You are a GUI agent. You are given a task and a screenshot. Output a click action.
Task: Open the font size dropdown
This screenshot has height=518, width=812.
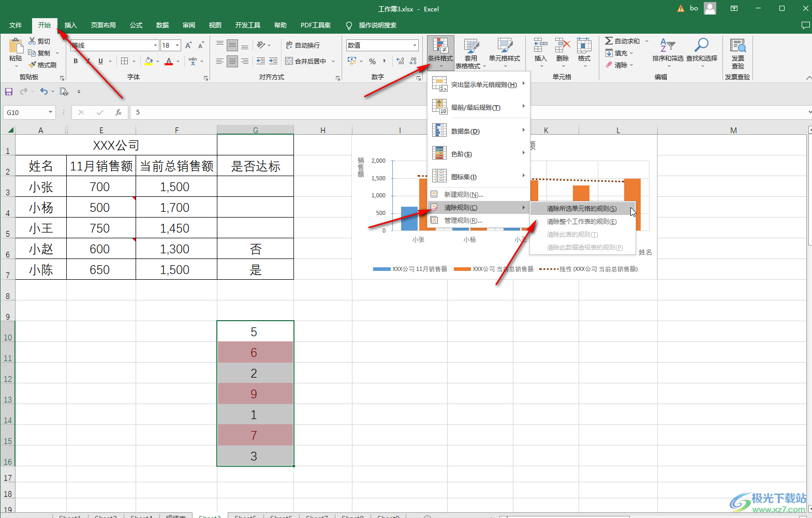pos(177,46)
